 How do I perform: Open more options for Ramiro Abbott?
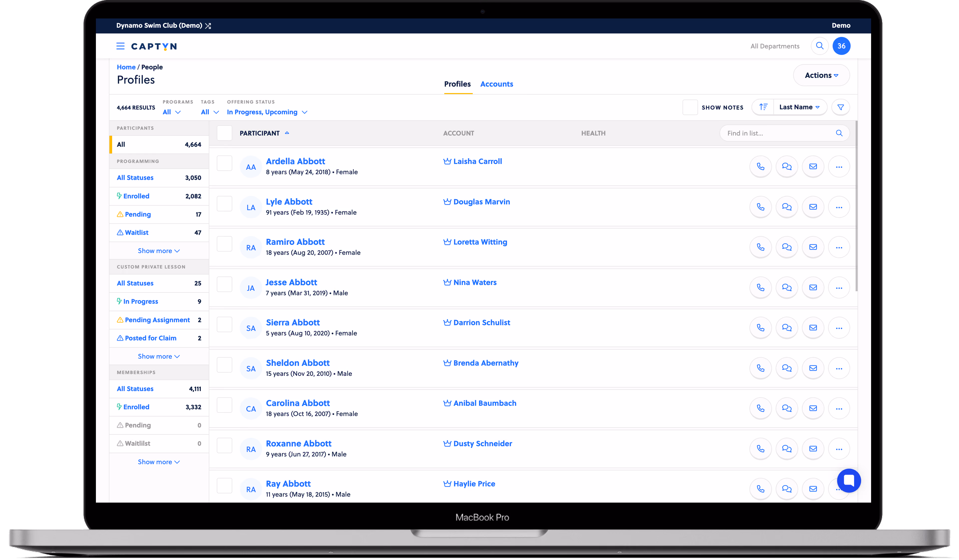[838, 247]
